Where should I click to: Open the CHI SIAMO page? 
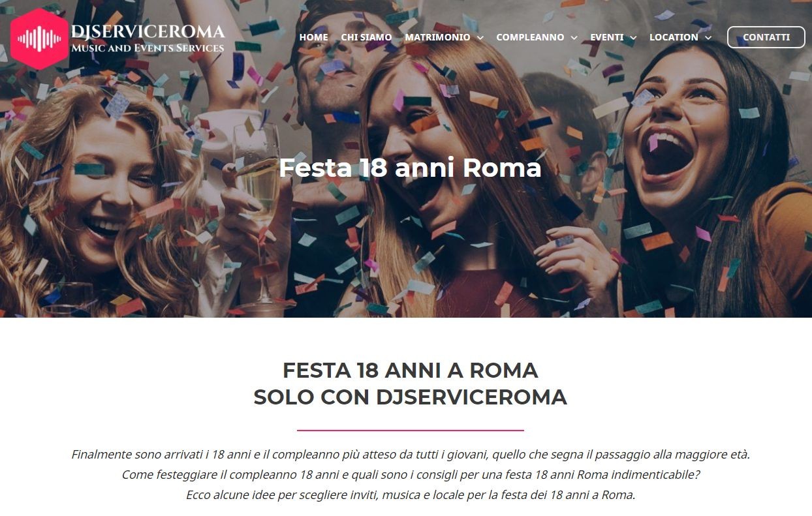tap(366, 37)
